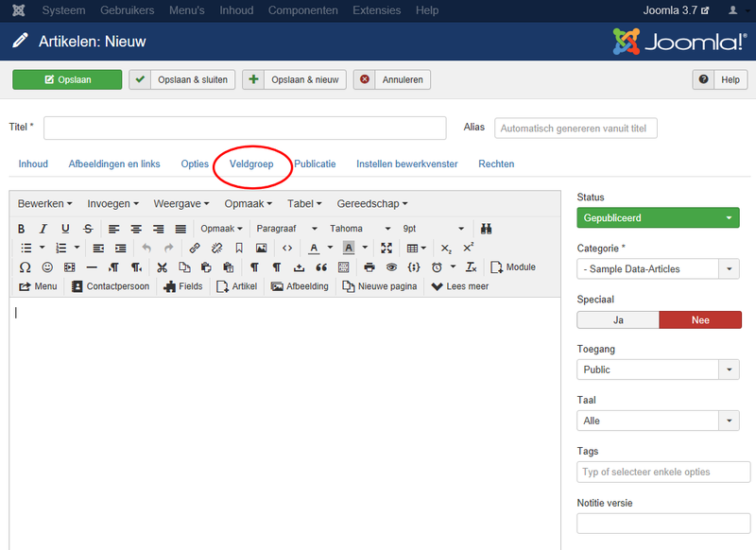Apply italic formatting in editor
Screen dimensions: 756x550
coord(43,229)
